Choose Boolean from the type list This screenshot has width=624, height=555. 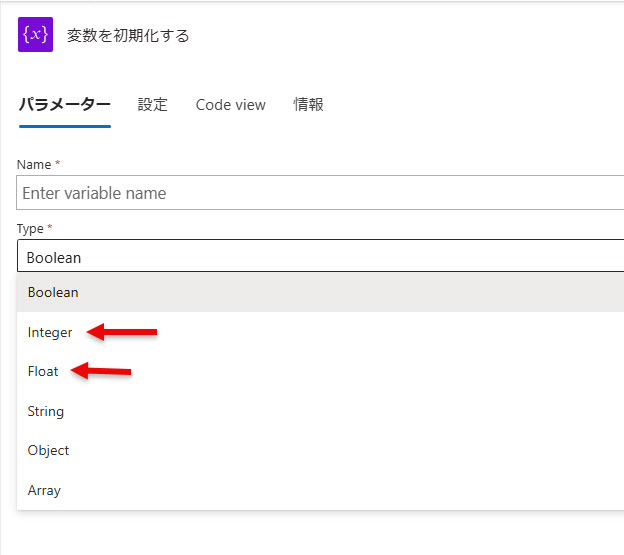(x=320, y=292)
